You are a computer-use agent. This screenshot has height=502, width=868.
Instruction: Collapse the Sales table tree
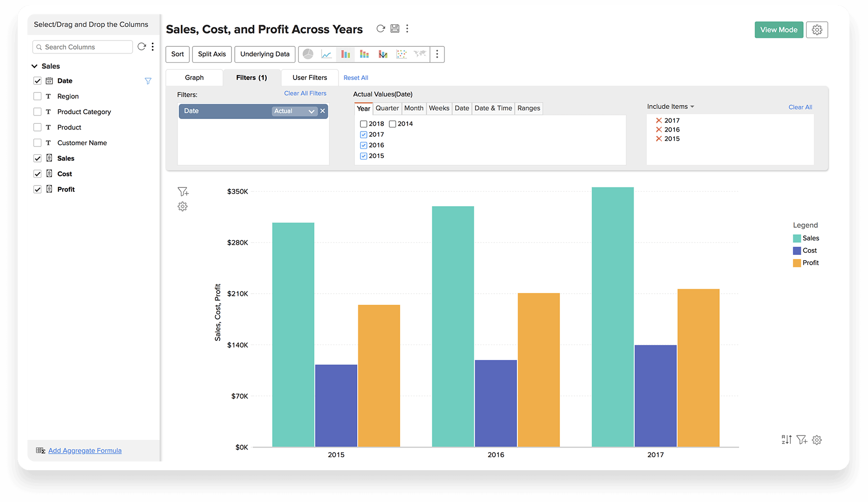pos(35,66)
